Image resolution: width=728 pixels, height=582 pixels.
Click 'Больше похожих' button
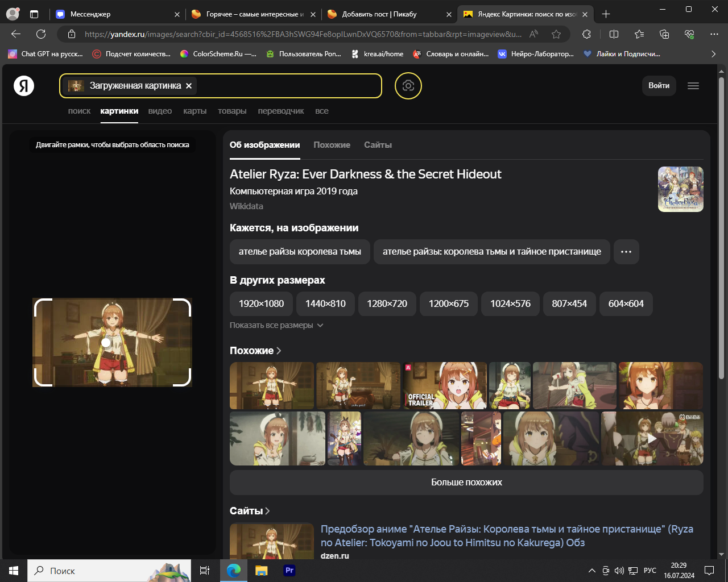tap(466, 482)
